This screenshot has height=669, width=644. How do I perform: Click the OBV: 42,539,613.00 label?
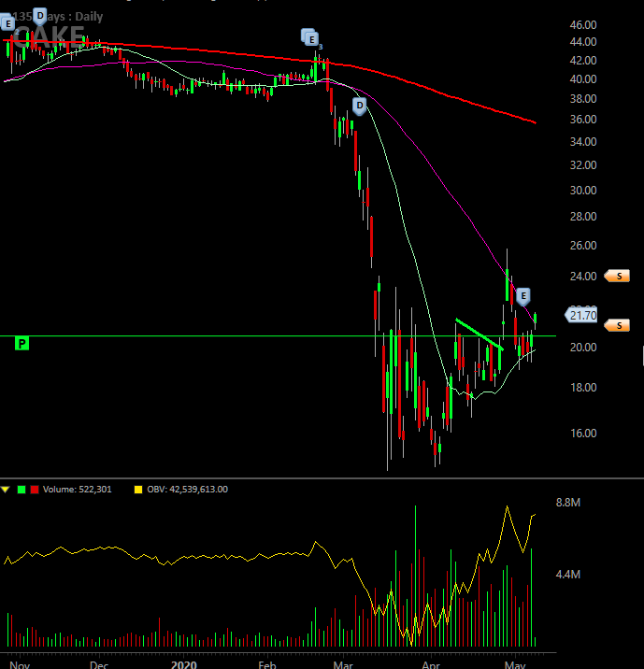[187, 490]
